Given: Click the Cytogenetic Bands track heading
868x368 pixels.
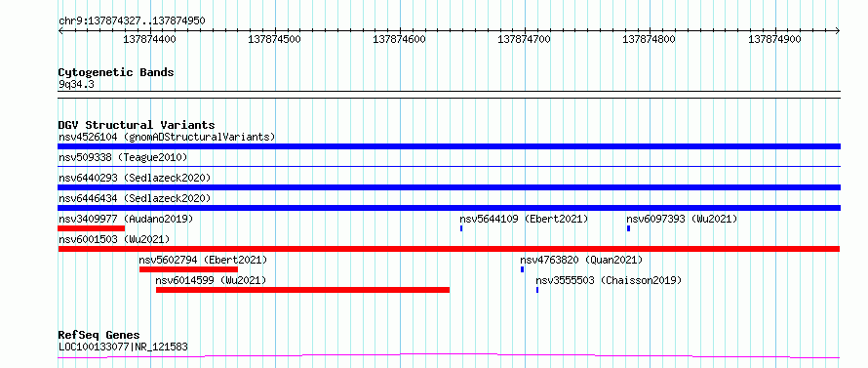Looking at the screenshot, I should pos(116,72).
